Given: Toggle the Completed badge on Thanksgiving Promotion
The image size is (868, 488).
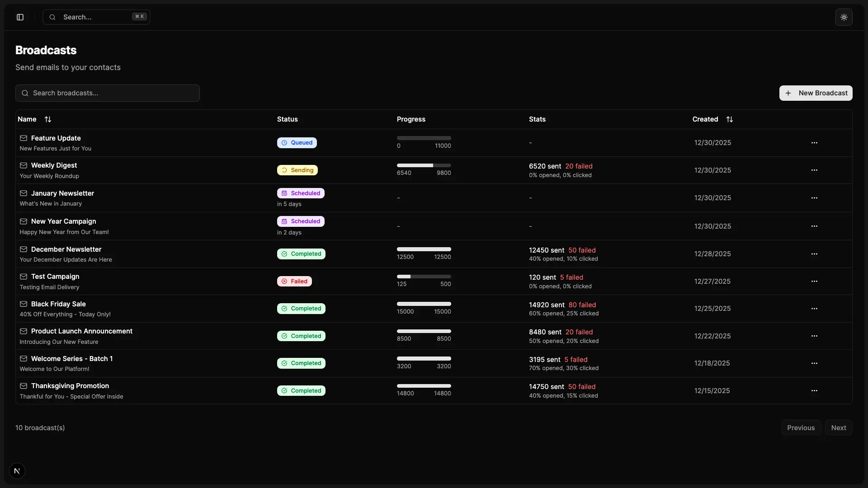Looking at the screenshot, I should click(x=302, y=390).
